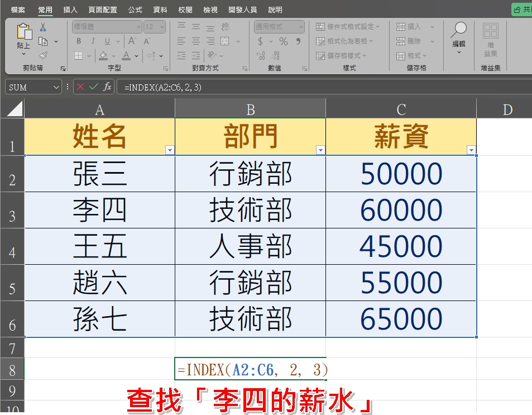This screenshot has width=532, height=415.
Task: Expand the Paste options arrow under 貼上
Action: 24,54
